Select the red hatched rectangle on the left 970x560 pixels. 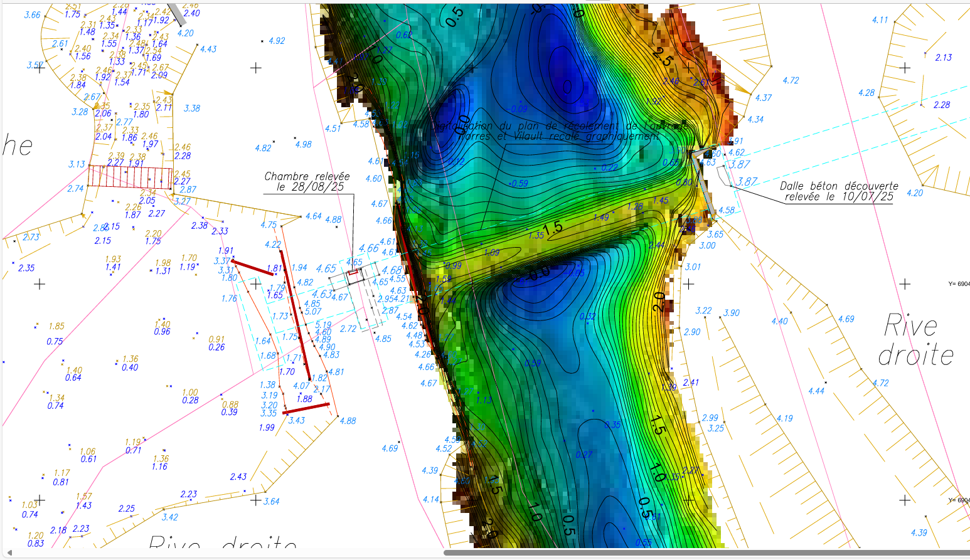[x=130, y=177]
